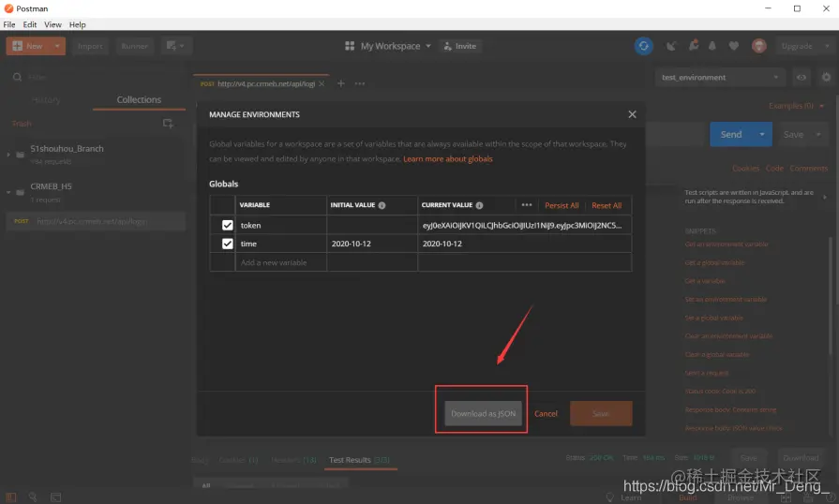Open find and replace in status bar
The width and height of the screenshot is (839, 504).
point(33,497)
